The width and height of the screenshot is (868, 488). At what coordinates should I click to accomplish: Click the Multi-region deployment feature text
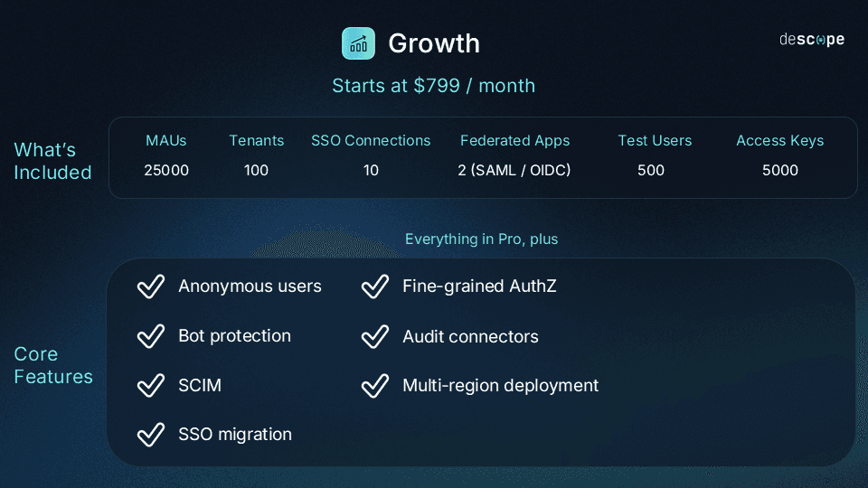click(x=500, y=386)
